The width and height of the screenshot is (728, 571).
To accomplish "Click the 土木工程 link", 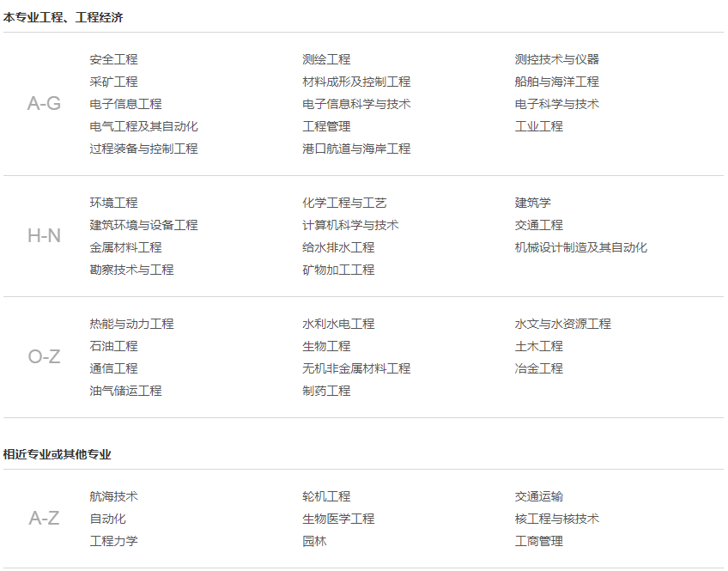I will tap(538, 346).
